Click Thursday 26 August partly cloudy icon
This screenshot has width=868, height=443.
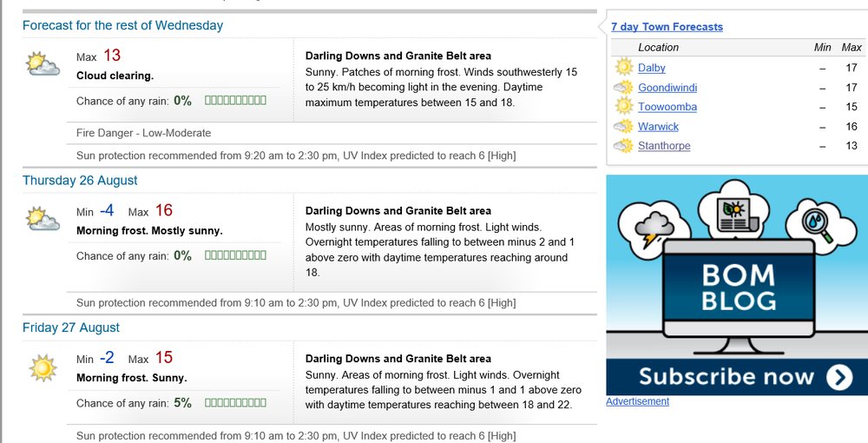[x=43, y=219]
